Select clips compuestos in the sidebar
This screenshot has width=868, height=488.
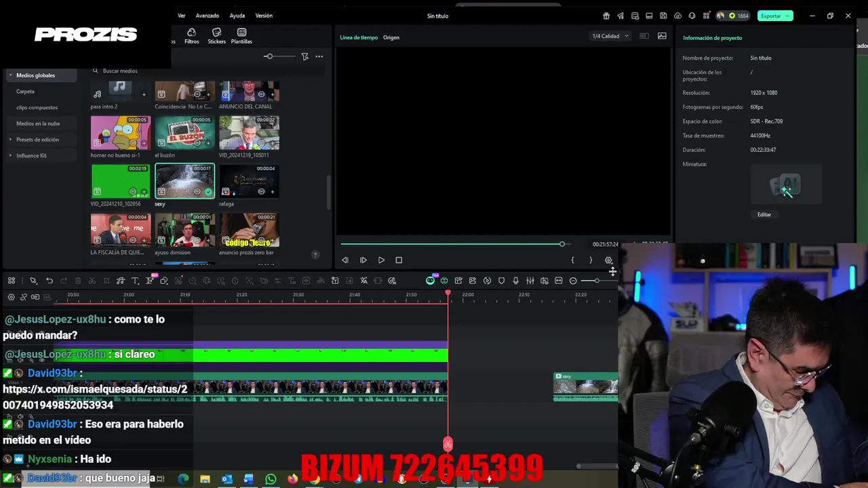[x=37, y=107]
